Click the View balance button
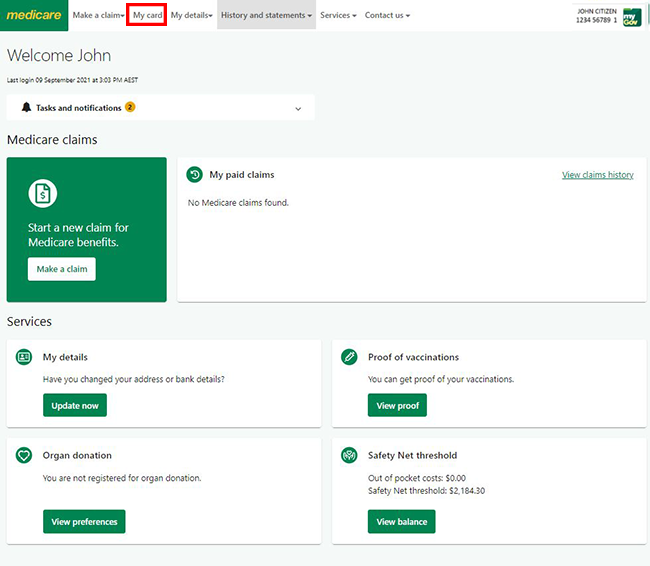Screen dimensions: 650x566 point(401,521)
